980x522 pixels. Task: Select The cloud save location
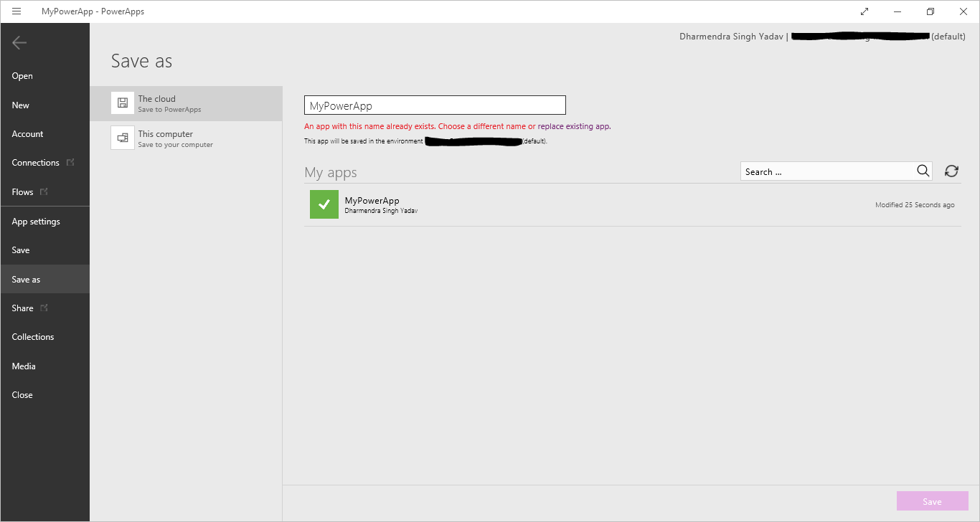[186, 103]
